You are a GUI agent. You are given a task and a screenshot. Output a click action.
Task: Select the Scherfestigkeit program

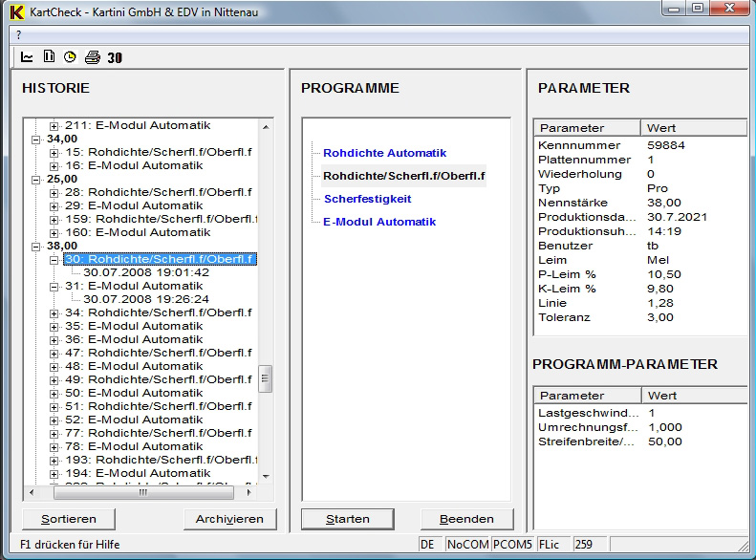(x=367, y=199)
